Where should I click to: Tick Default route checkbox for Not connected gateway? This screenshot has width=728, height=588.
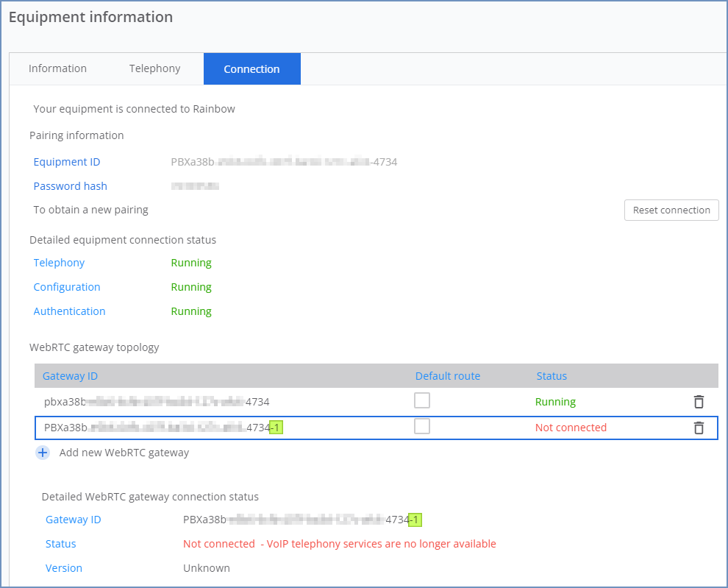pyautogui.click(x=422, y=427)
